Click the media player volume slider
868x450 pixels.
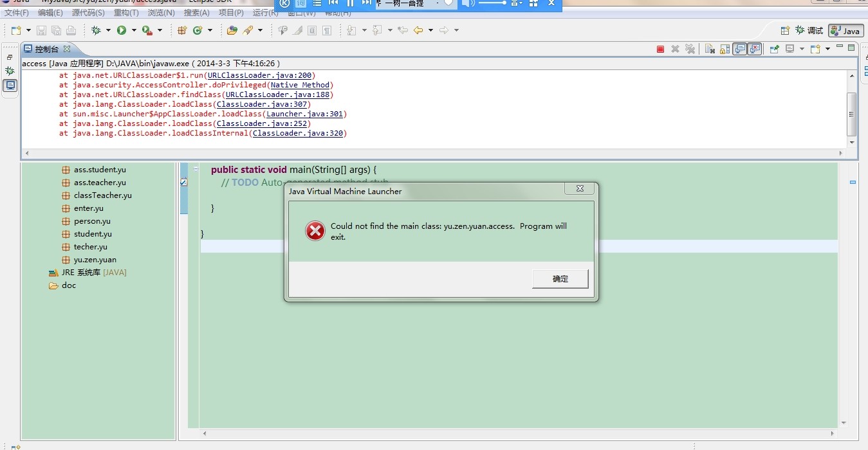[492, 4]
